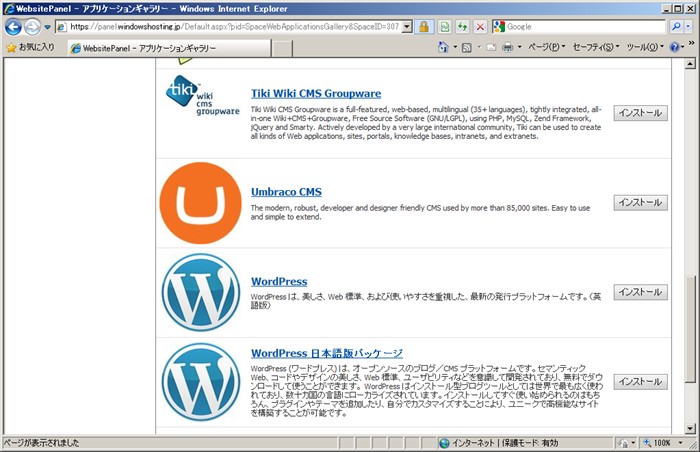This screenshot has width=700, height=452.
Task: Open the recent pages history dropdown
Action: (47, 27)
